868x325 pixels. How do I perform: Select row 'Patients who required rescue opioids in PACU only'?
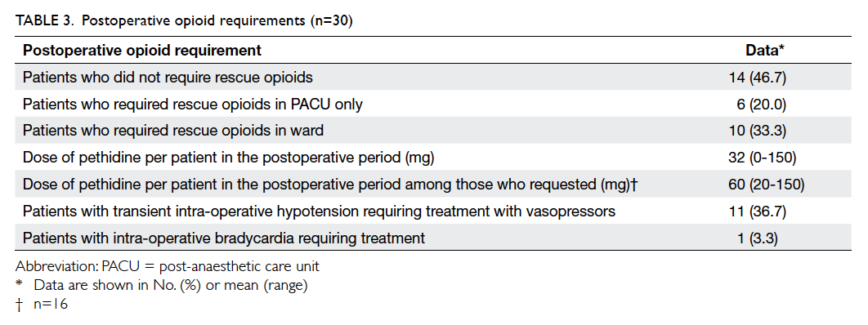click(433, 104)
